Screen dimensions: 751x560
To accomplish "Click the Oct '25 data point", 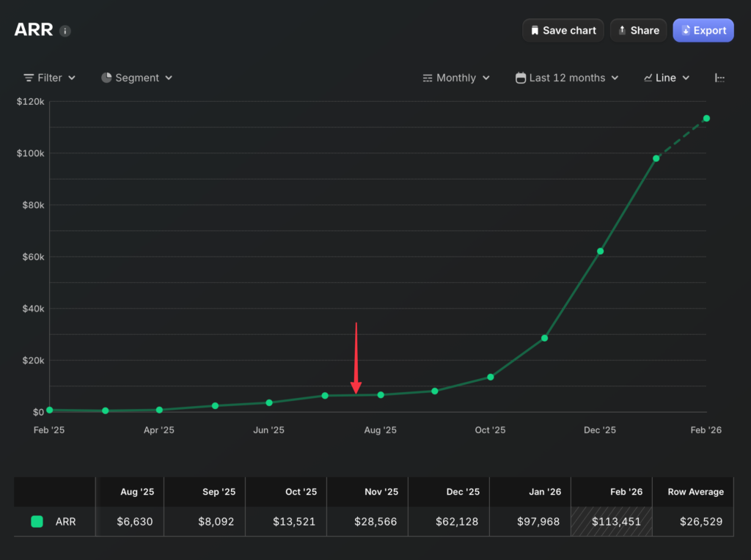I will [x=491, y=377].
